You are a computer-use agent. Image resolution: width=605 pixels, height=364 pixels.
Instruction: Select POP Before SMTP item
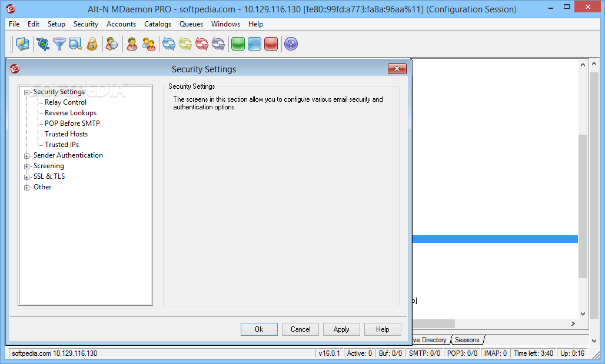coord(72,123)
